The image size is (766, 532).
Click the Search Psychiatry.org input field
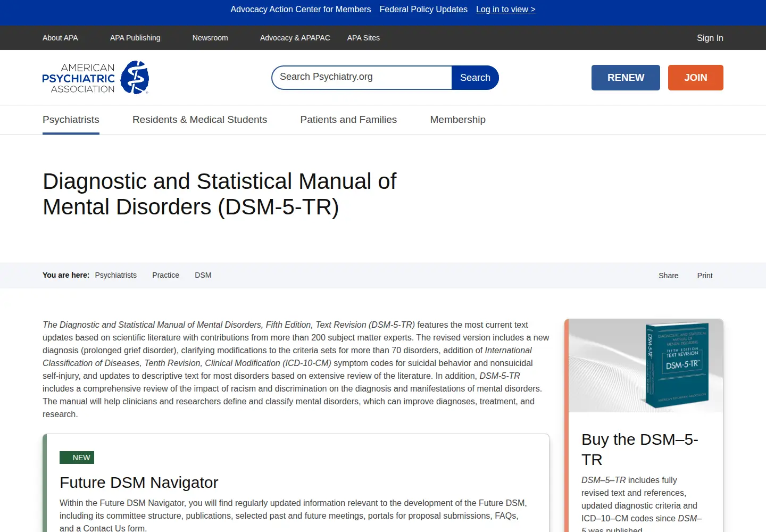362,78
